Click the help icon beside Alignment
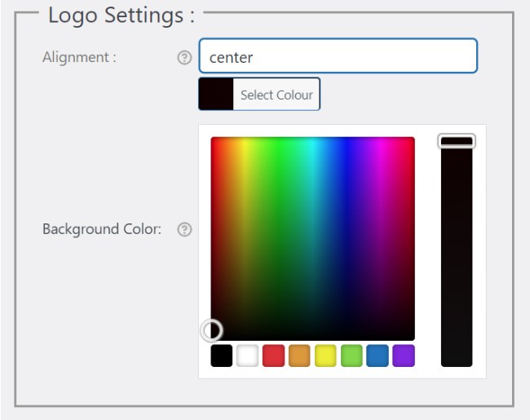Image resolution: width=530 pixels, height=420 pixels. coord(184,58)
